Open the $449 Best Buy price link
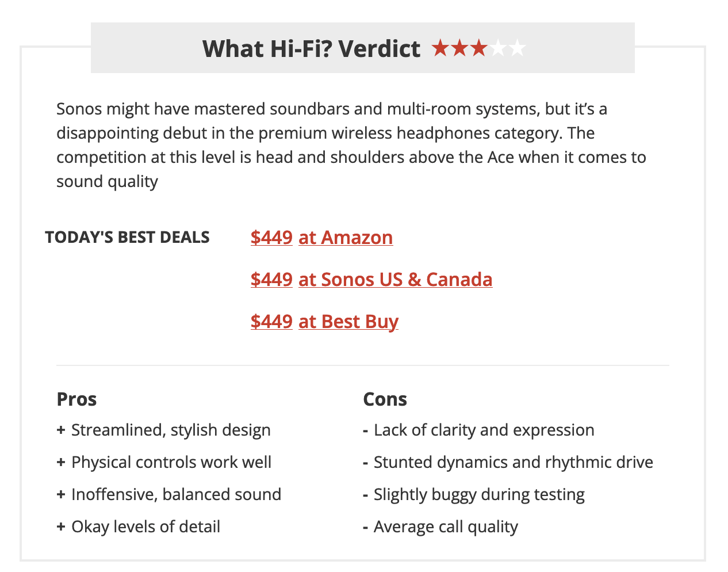This screenshot has height=572, width=728. point(271,321)
